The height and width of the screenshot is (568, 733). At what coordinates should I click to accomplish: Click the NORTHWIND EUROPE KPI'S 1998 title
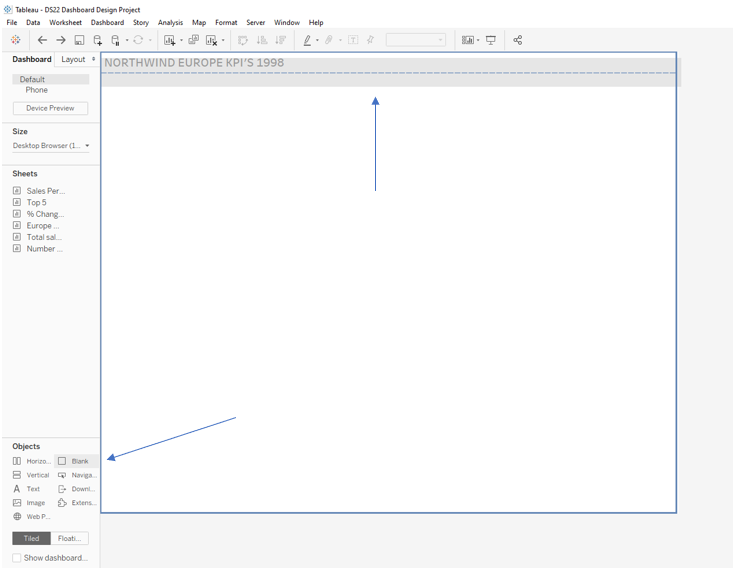click(194, 63)
